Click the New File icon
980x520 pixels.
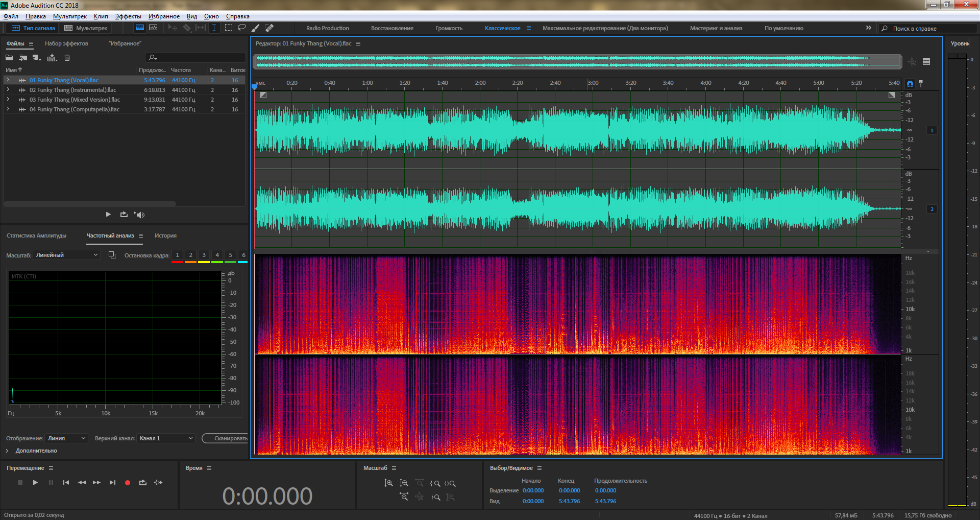[37, 58]
